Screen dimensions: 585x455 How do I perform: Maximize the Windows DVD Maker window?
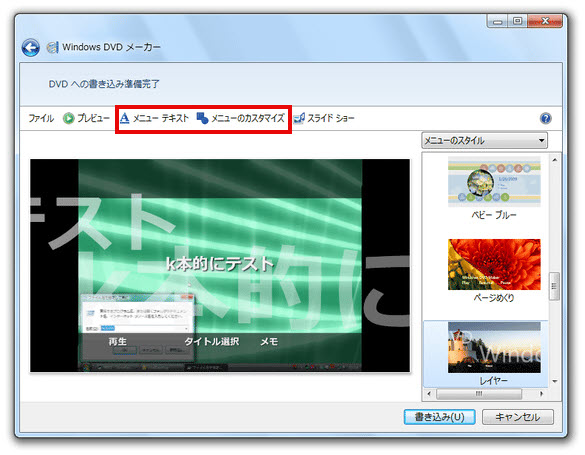click(517, 21)
